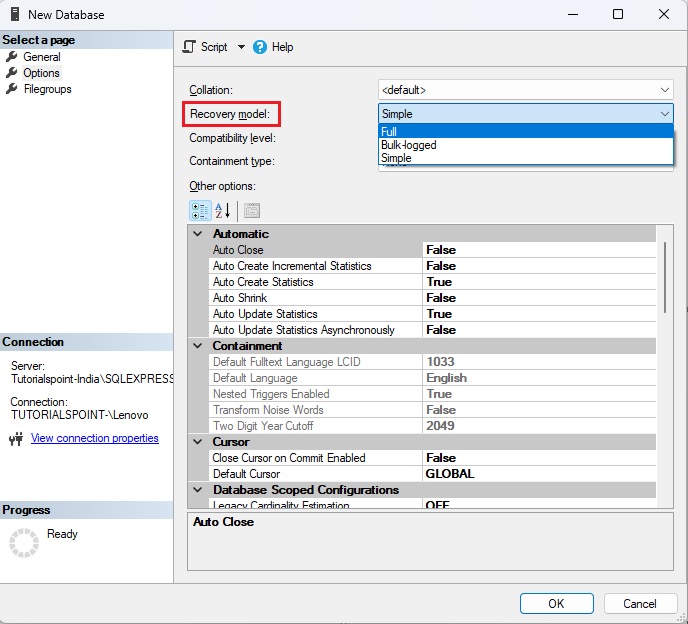
Task: Select Simple in the dropdown list
Action: (525, 158)
